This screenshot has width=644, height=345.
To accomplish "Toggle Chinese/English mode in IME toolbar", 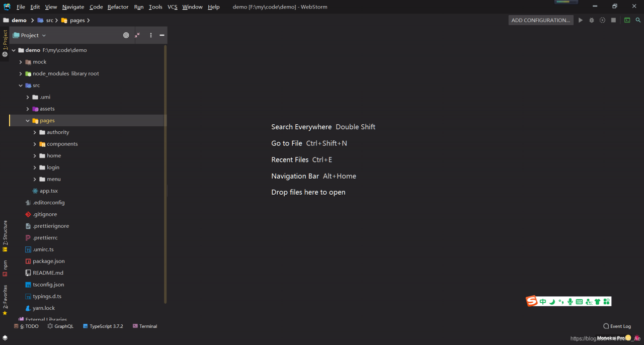I will 543,302.
